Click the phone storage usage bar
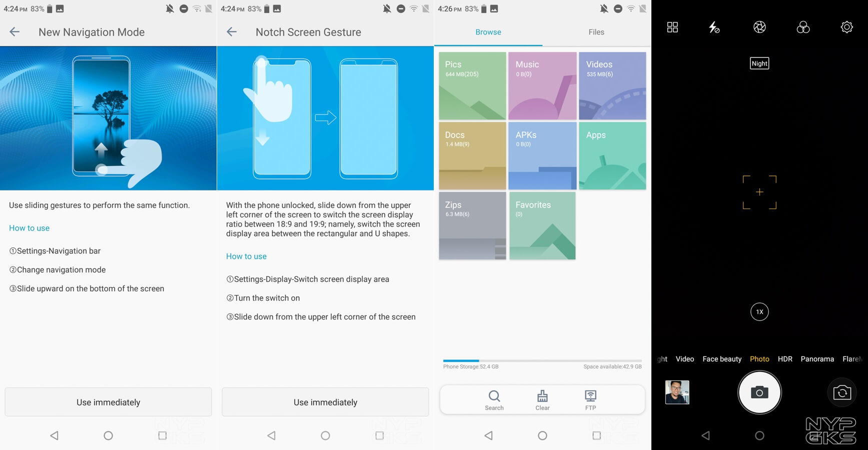868x450 pixels. tap(542, 360)
